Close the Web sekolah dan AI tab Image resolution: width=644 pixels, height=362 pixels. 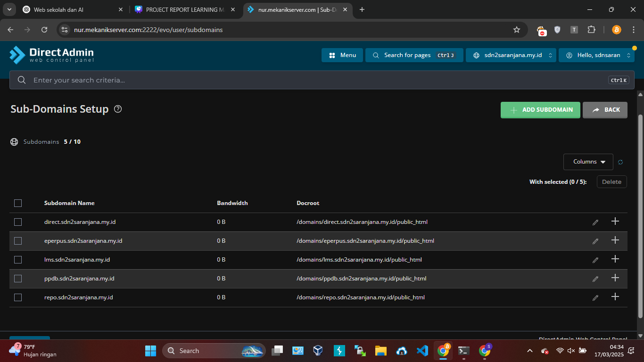[x=121, y=9]
